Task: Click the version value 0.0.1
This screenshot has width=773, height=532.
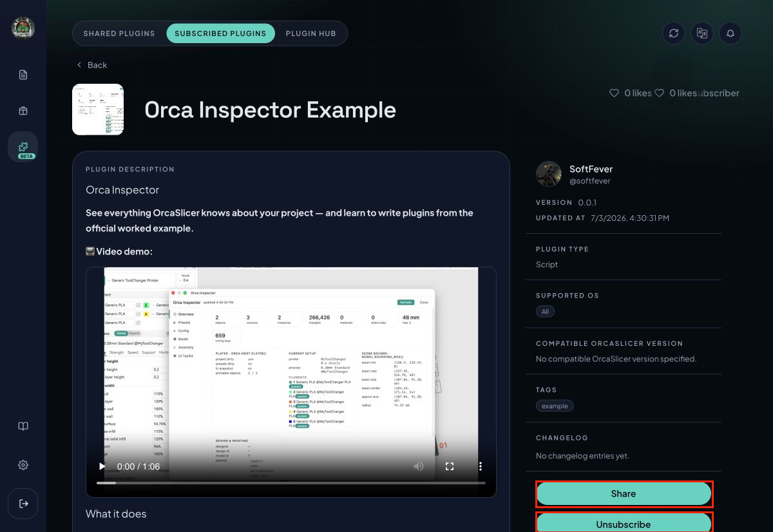Action: (587, 202)
